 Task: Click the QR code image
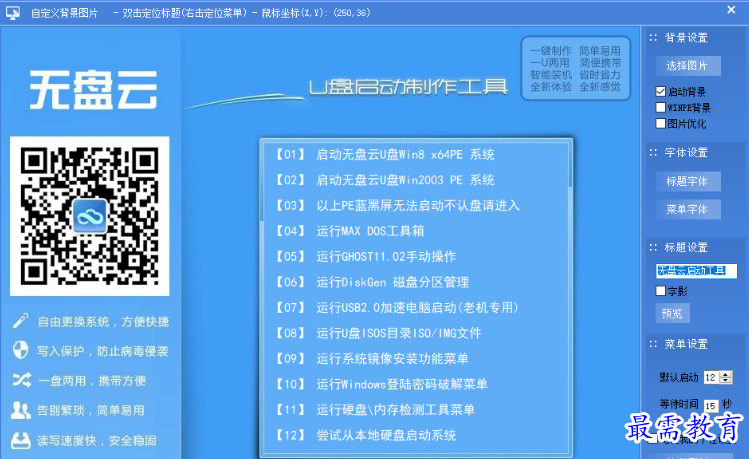[x=90, y=216]
